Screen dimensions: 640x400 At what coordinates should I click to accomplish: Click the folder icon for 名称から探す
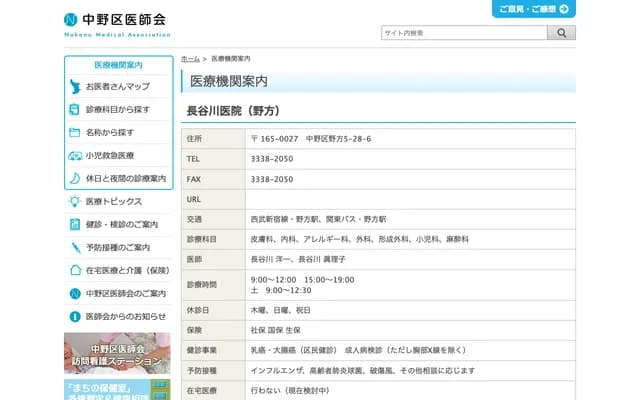75,132
